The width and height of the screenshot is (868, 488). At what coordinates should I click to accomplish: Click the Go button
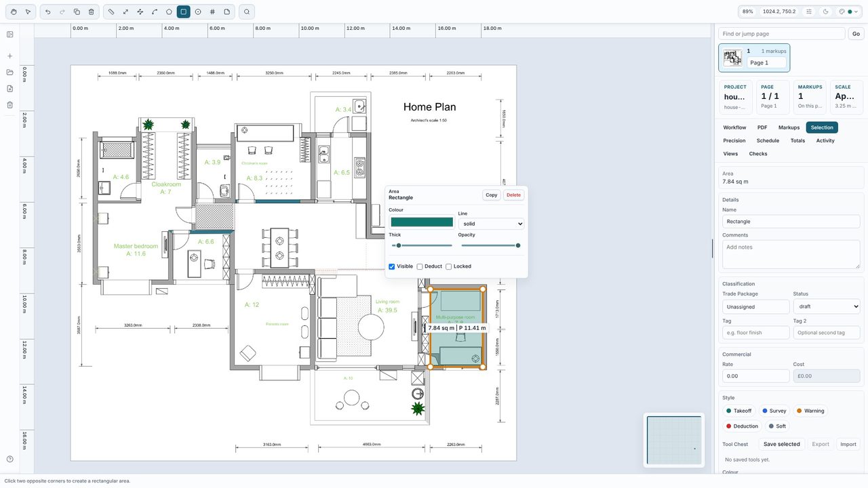[856, 34]
